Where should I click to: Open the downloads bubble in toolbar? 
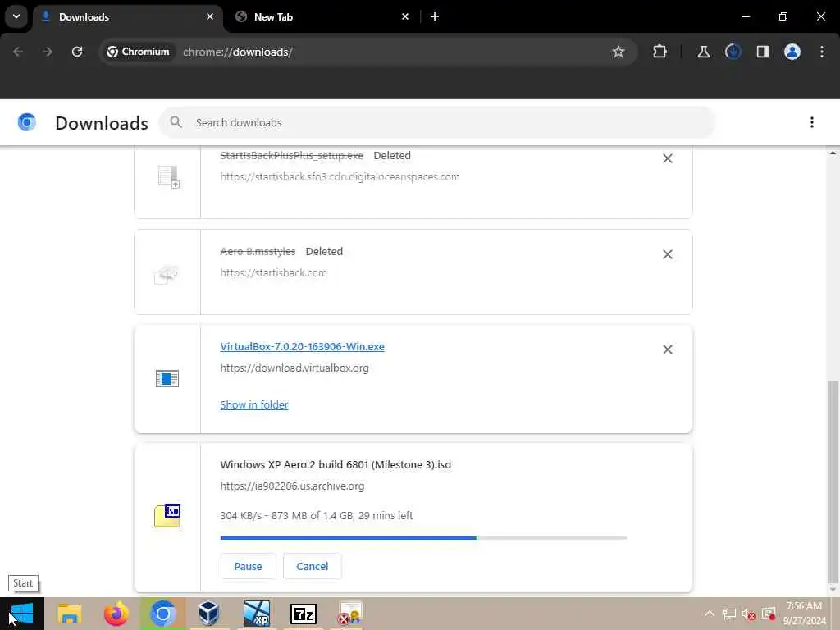tap(733, 52)
